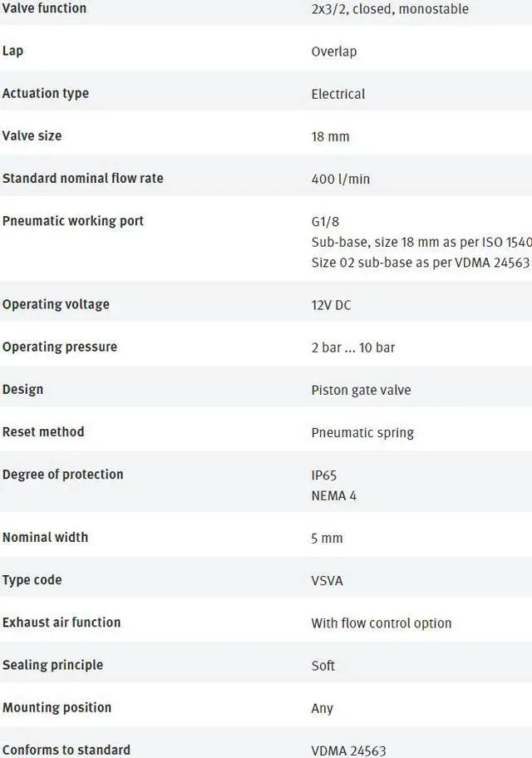
Task: Click the "Size 02 sub-base as per VDMA 24563" line
Action: [x=420, y=263]
